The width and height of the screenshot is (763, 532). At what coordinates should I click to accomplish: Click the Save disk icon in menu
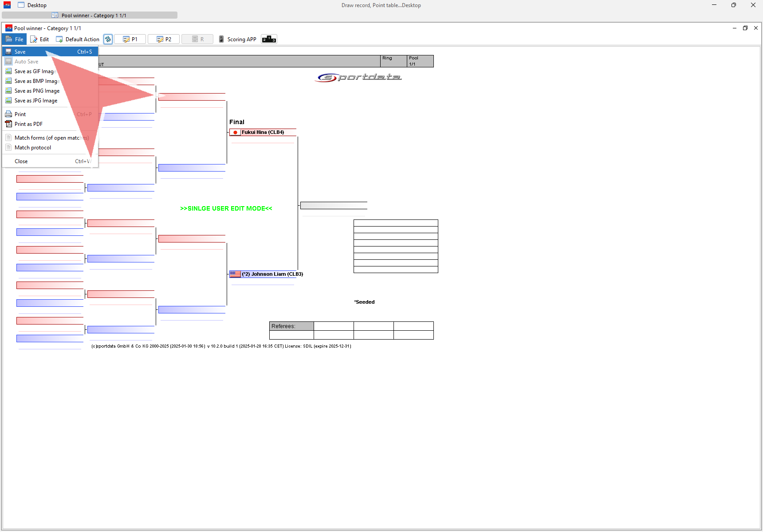pyautogui.click(x=8, y=52)
